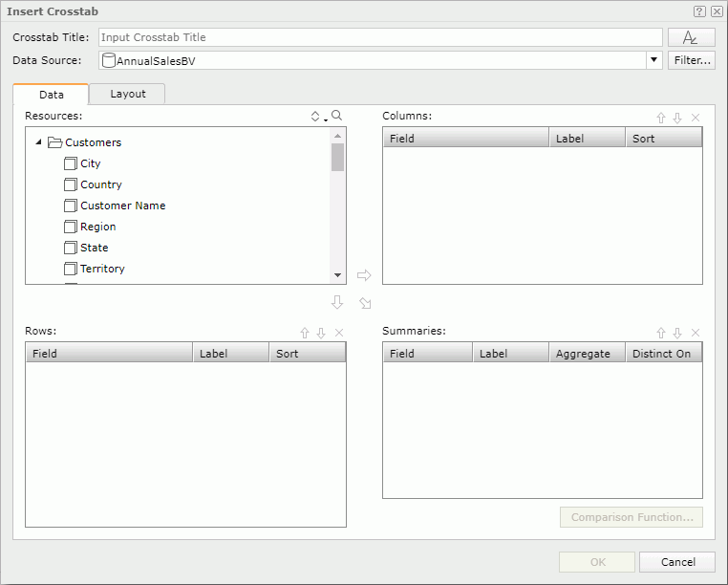The image size is (728, 585).
Task: Select the Data tab
Action: [52, 95]
